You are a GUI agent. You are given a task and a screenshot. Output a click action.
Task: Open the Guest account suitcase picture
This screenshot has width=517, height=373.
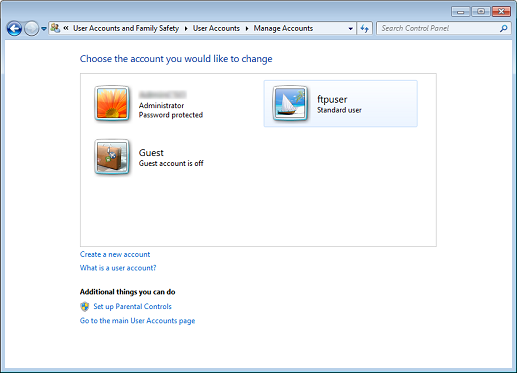tap(112, 157)
